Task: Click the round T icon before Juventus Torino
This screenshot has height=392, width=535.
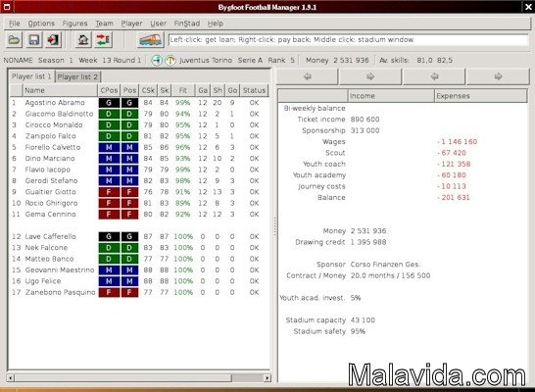Action: click(x=170, y=61)
